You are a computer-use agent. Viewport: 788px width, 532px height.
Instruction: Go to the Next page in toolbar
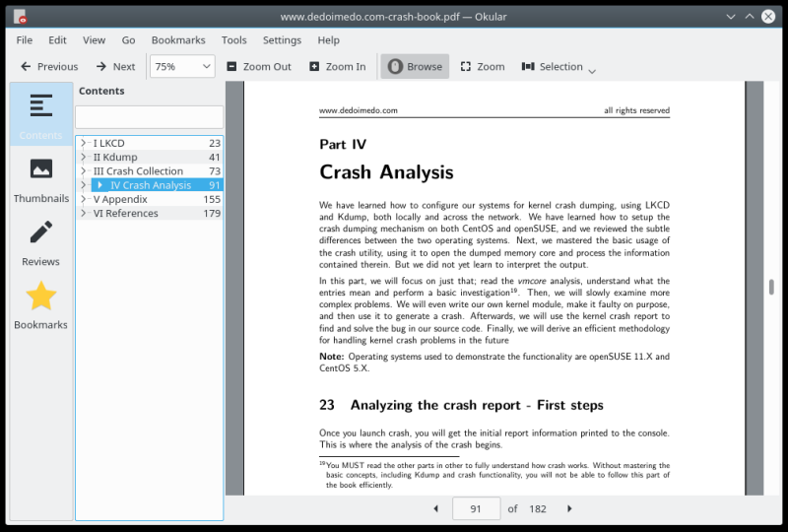click(x=115, y=66)
